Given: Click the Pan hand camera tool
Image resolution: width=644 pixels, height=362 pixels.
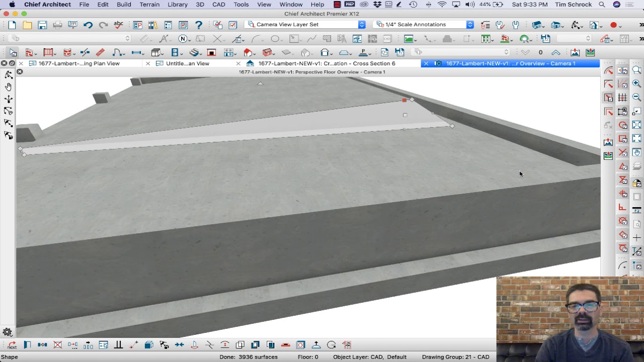Looking at the screenshot, I should coord(9,87).
